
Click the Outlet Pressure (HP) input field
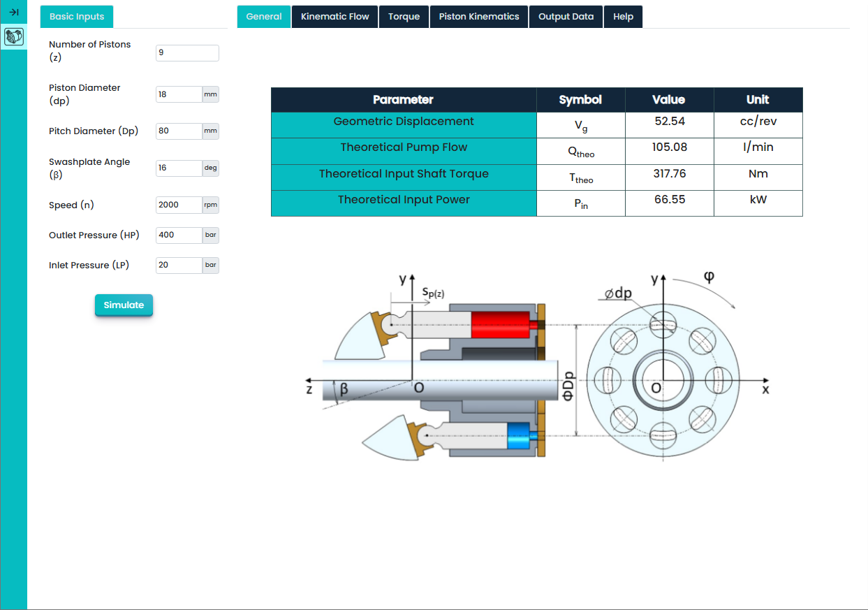pyautogui.click(x=179, y=235)
